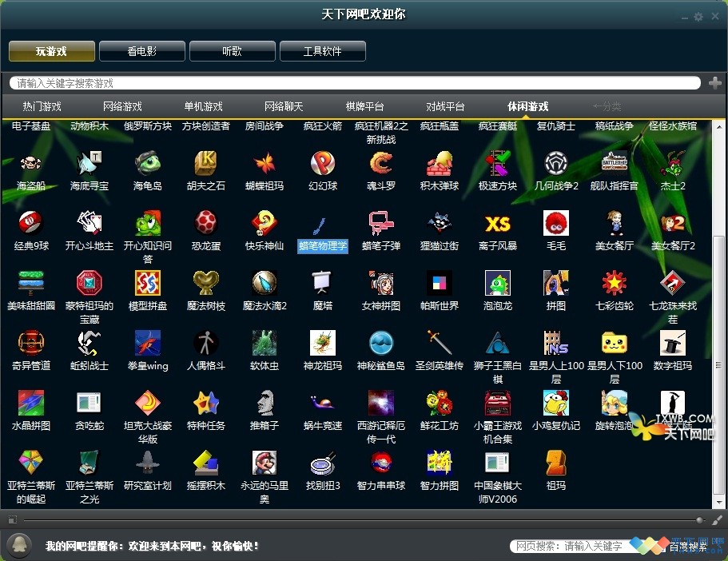Click the 看电影 button
728x561 pixels.
(x=141, y=51)
